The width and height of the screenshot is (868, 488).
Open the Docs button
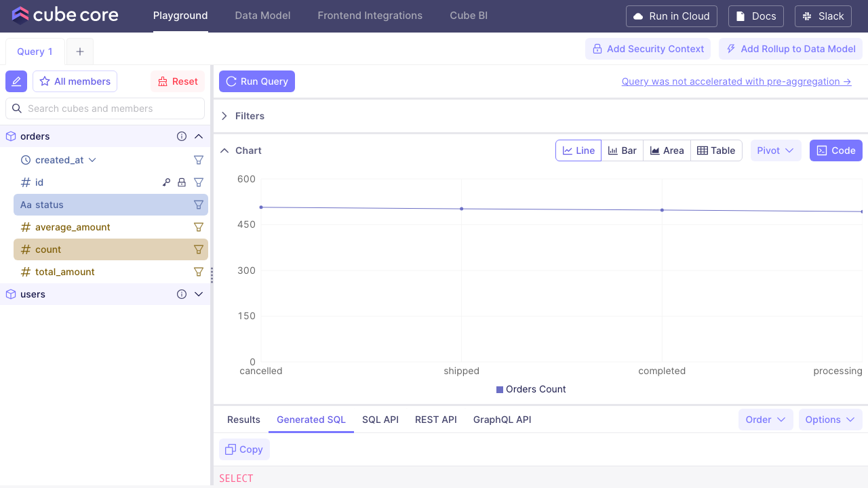click(x=756, y=16)
